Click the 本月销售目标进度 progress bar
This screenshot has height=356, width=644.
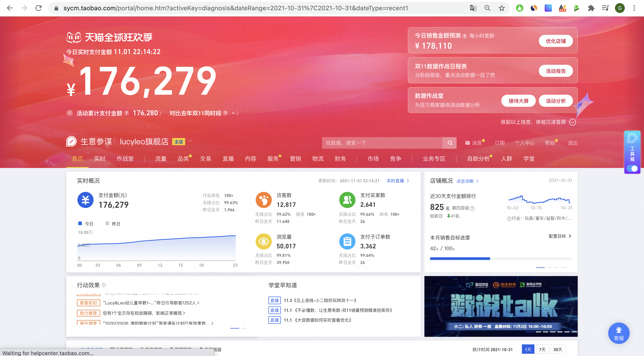click(x=501, y=259)
